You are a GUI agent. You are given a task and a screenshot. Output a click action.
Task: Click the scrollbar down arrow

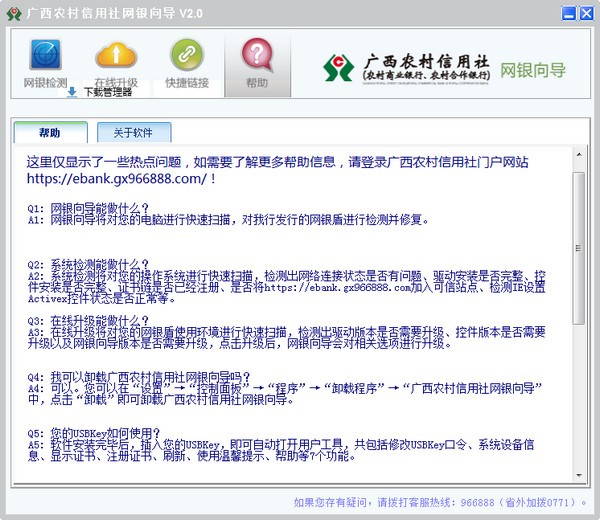point(579,475)
